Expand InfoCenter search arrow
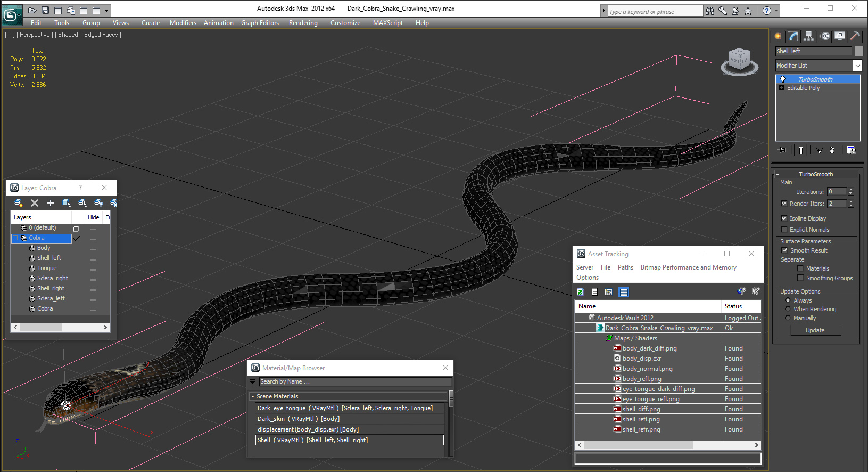Image resolution: width=868 pixels, height=472 pixels. 604,11
